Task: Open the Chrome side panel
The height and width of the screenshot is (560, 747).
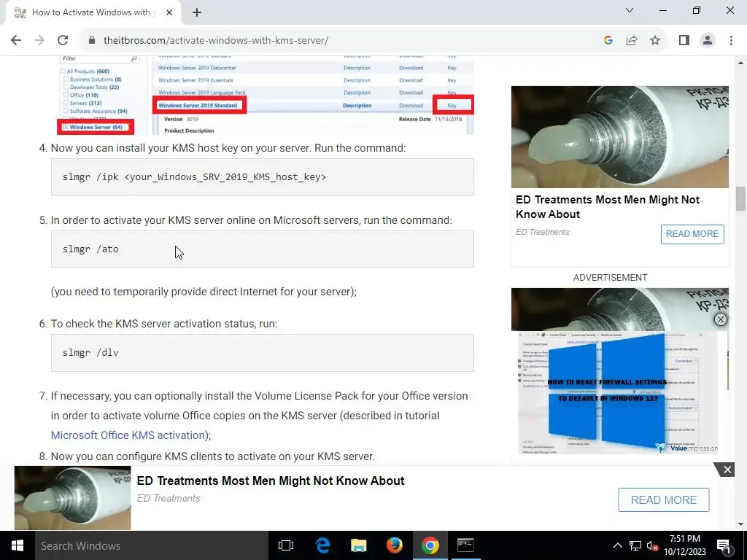Action: (x=684, y=41)
